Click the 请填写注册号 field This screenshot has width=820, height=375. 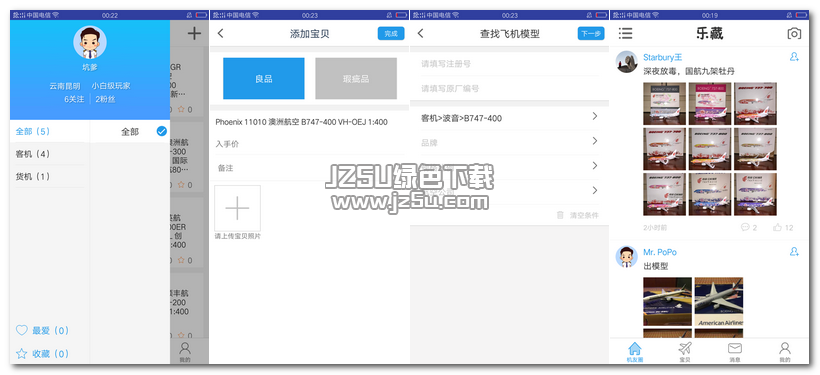point(509,63)
